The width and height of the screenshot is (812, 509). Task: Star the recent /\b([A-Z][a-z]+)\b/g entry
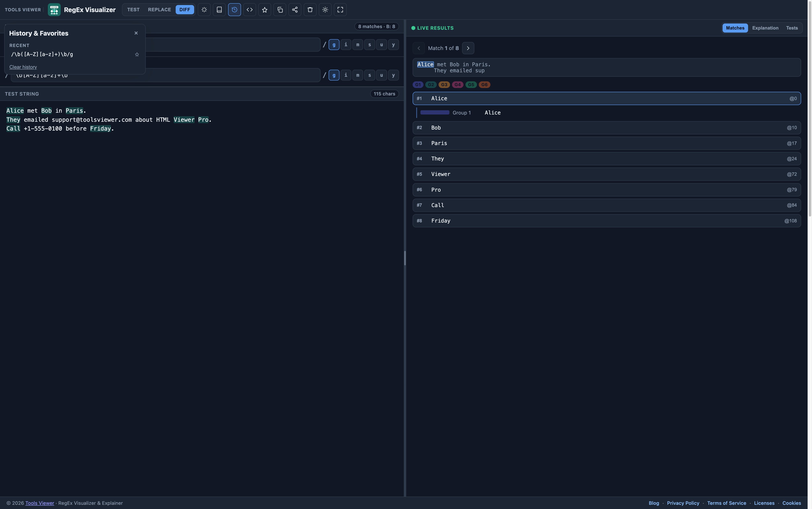[x=137, y=55]
